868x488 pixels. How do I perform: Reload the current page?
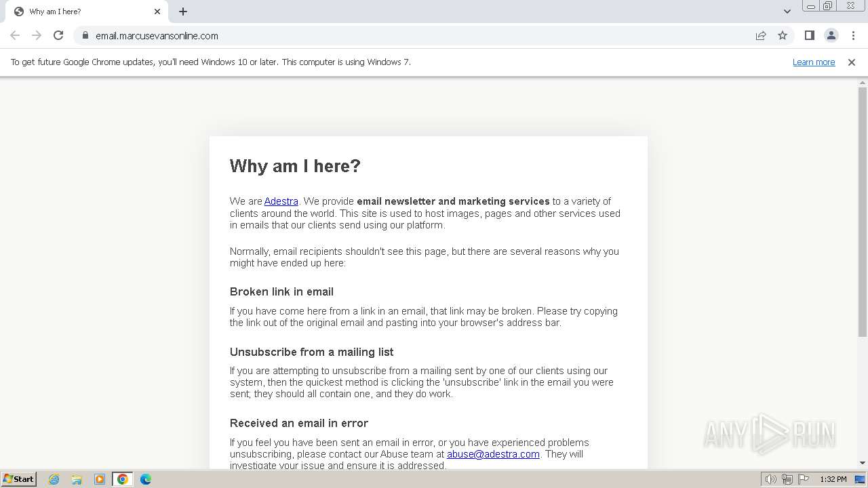pyautogui.click(x=58, y=35)
